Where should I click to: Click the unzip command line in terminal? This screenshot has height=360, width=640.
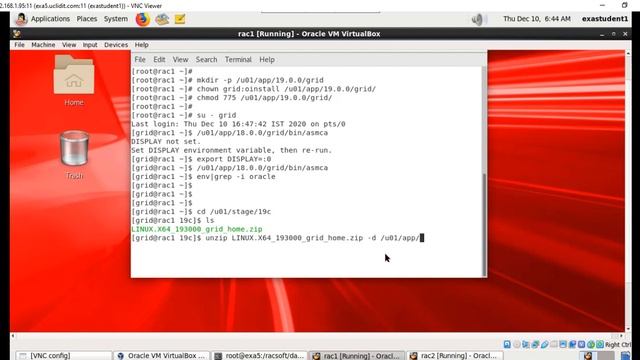278,238
